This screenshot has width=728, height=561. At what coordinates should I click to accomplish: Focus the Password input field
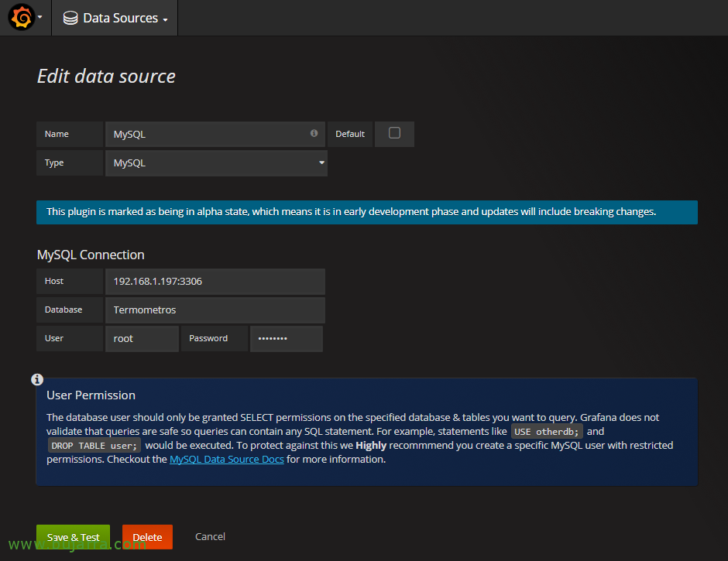click(287, 339)
